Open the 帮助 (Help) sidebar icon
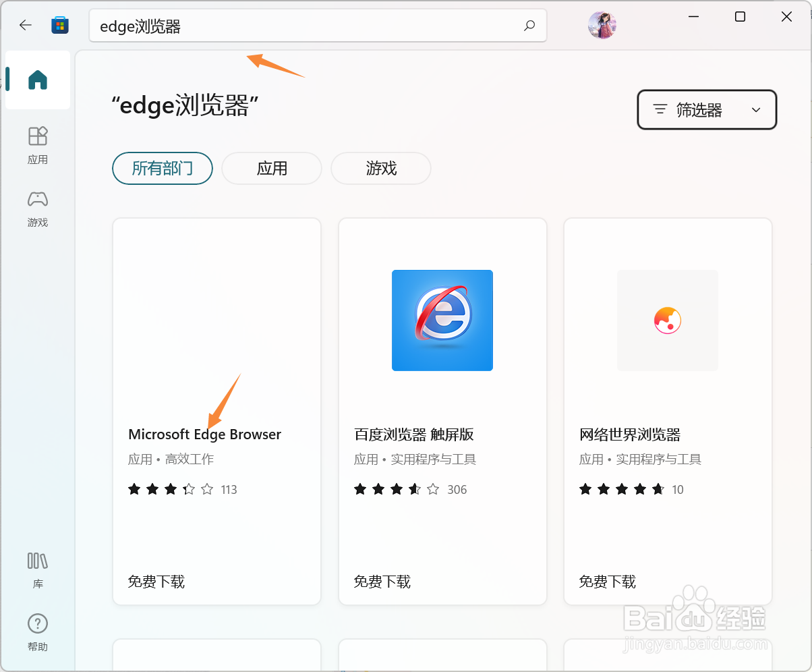 pos(38,632)
